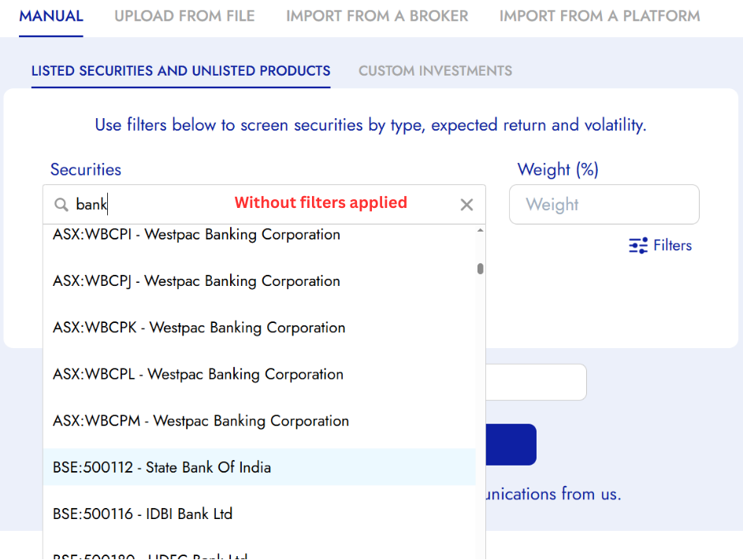Choose BSE:500116 IDBI Bank Ltd
Image resolution: width=743 pixels, height=560 pixels.
point(143,514)
